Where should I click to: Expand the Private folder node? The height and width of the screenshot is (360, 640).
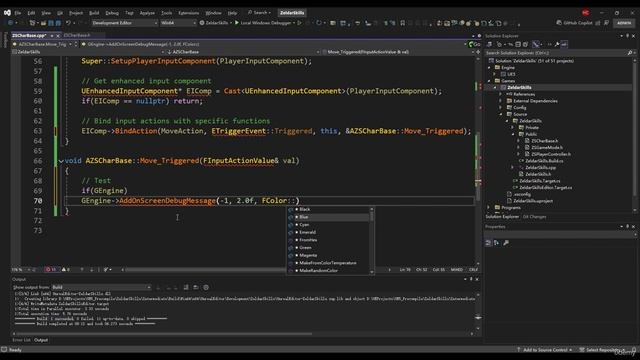(513, 127)
